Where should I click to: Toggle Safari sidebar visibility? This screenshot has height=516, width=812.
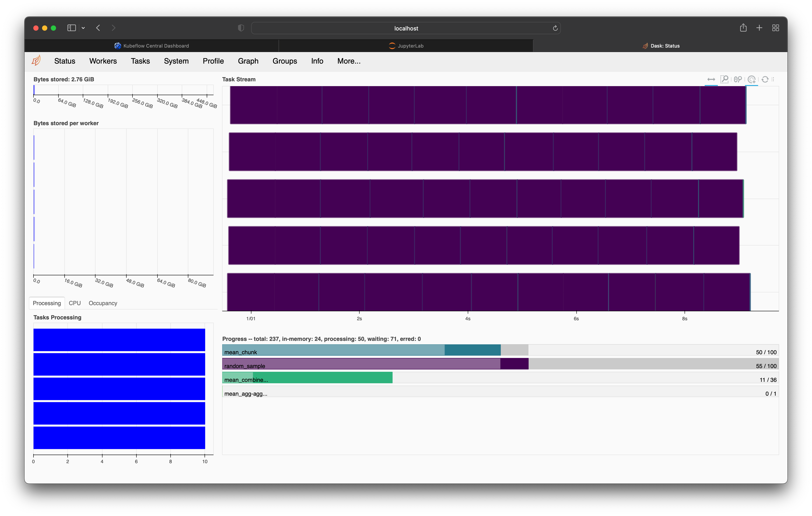click(x=71, y=28)
